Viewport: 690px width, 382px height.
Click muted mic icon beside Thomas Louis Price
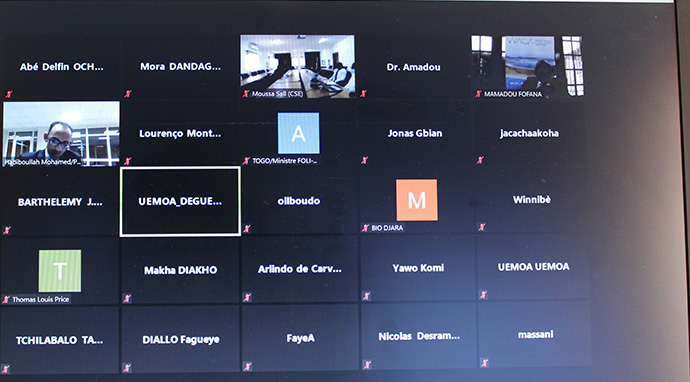[7, 299]
